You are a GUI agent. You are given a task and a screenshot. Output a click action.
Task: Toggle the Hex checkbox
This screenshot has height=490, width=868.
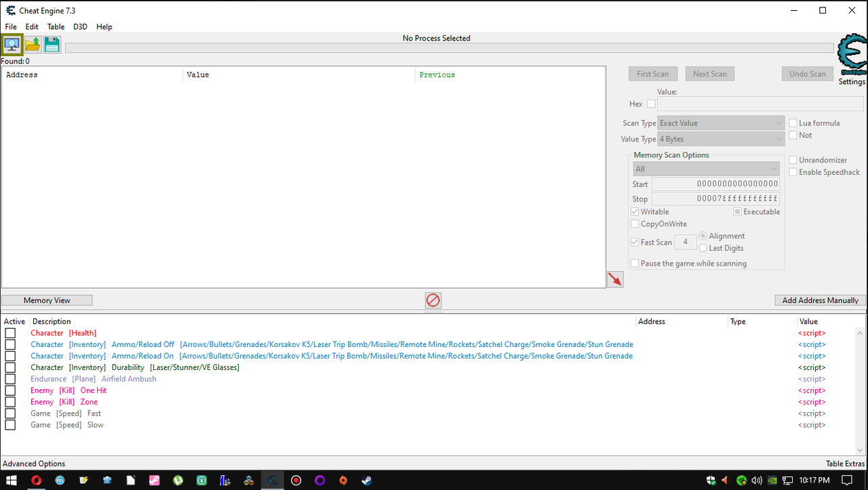[651, 104]
